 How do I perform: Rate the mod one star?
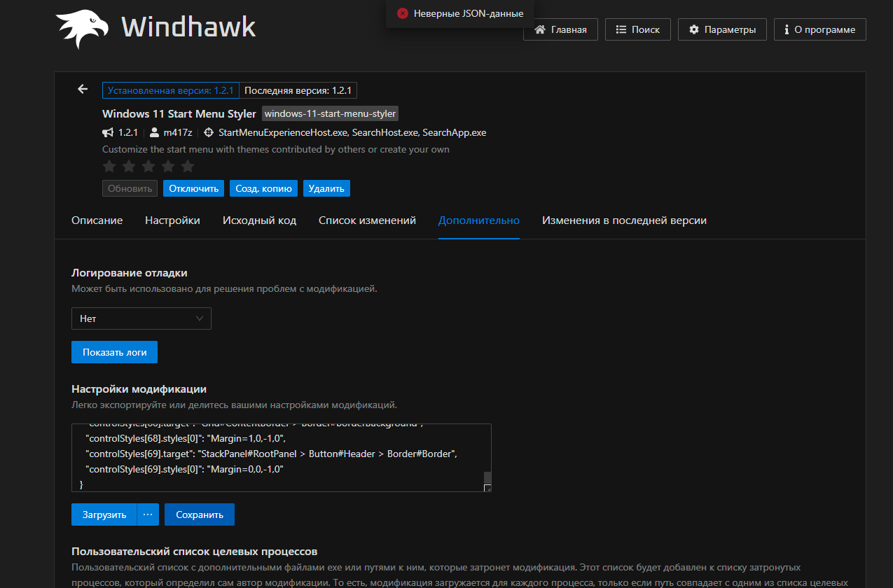109,167
